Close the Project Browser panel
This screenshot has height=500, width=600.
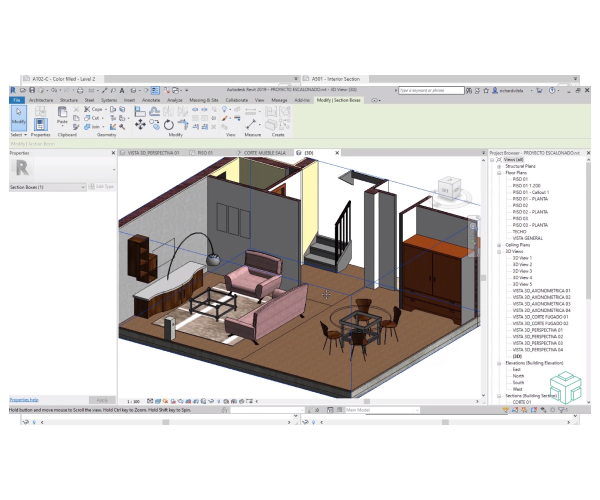[590, 153]
